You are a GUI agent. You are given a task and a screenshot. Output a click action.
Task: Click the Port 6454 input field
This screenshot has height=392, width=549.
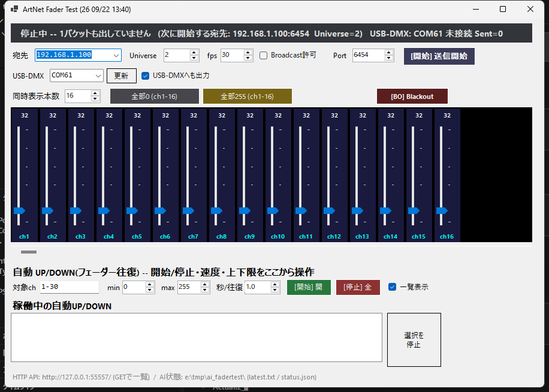click(369, 55)
